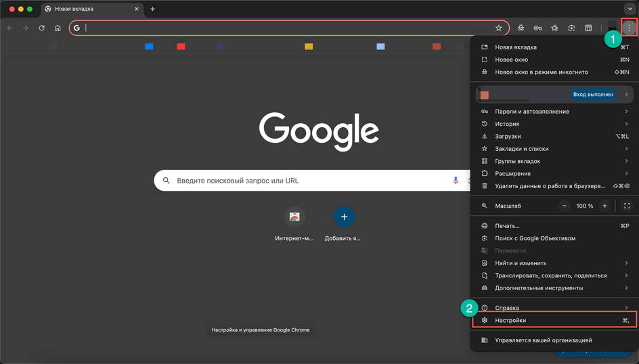Screen dimensions: 639x364
Task: Increase zoom with the plus button
Action: tap(604, 206)
